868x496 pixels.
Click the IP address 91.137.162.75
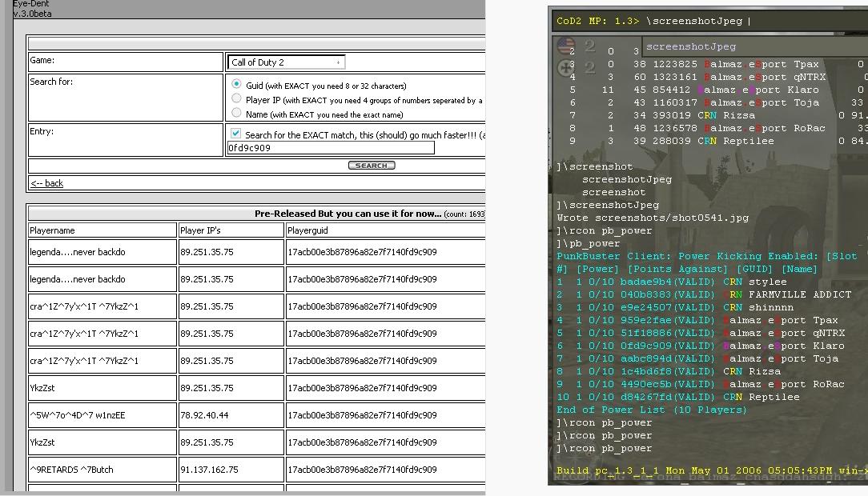click(207, 470)
